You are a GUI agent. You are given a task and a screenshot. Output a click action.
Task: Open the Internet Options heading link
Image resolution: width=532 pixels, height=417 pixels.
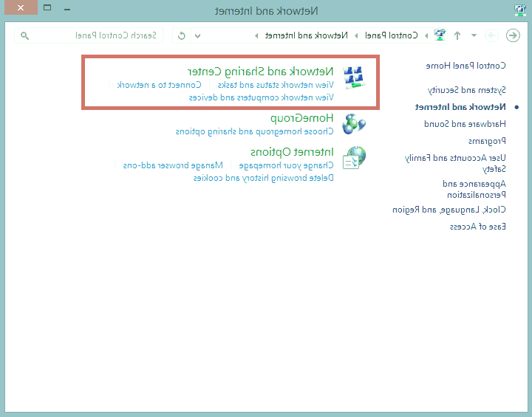(x=292, y=152)
